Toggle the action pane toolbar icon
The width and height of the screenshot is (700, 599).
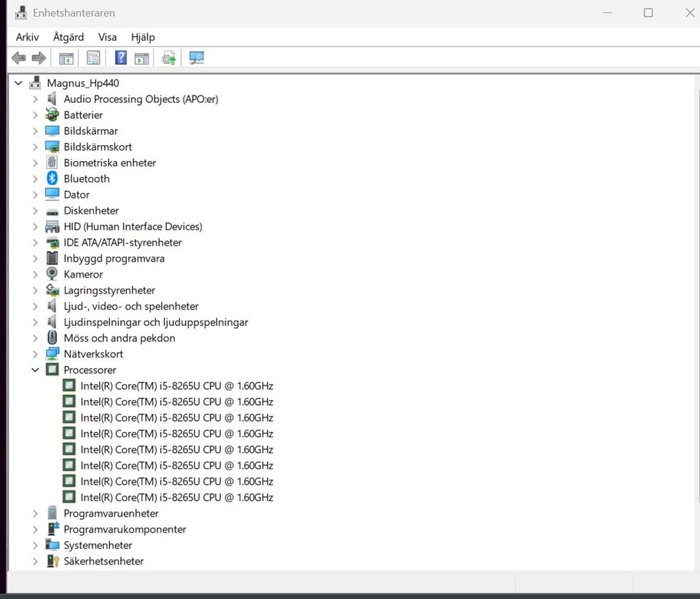141,58
